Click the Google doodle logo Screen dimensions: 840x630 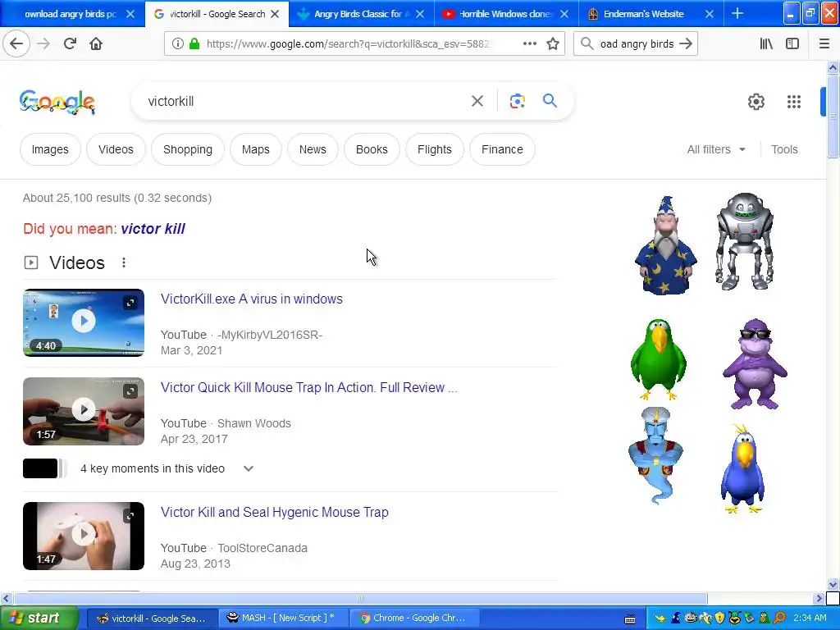57,102
